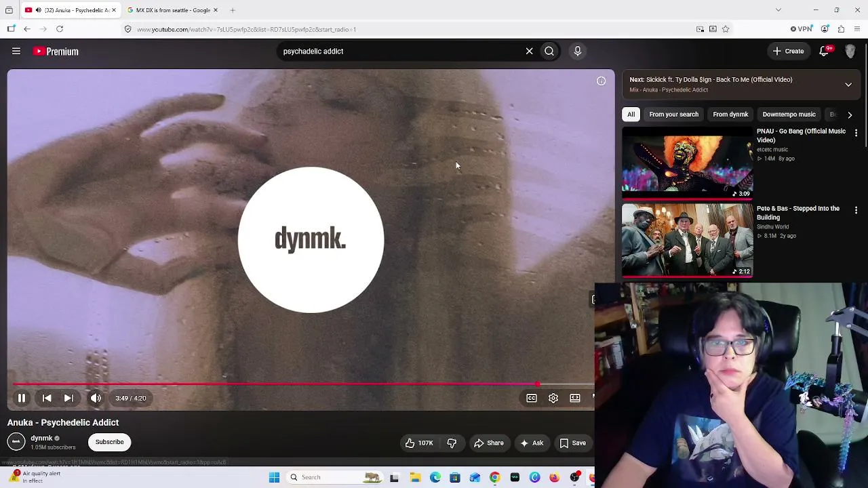Seek using the red video progress bar

click(304, 384)
